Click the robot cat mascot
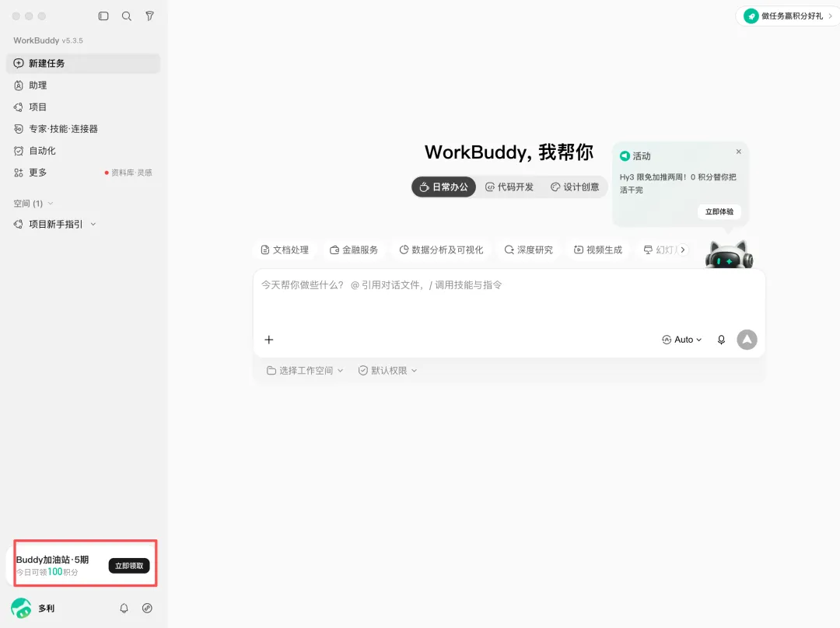Viewport: 840px width, 628px height. [729, 256]
